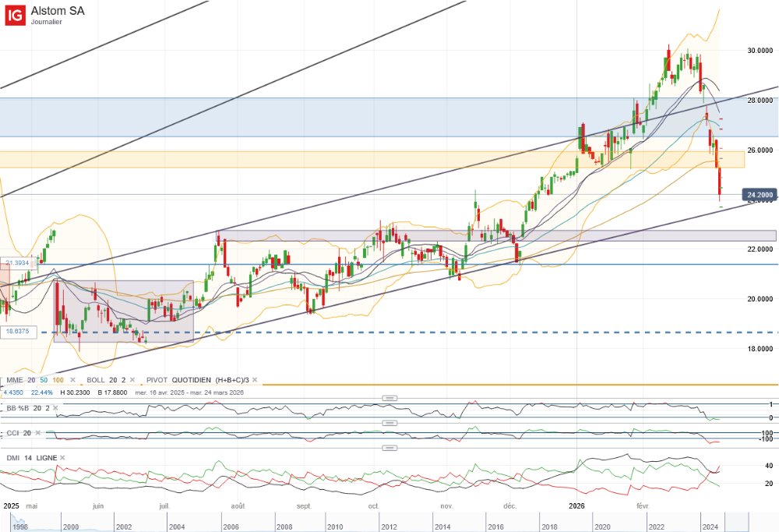The image size is (779, 532).
Task: Click resize handle above DMI panel
Action: [x=389, y=448]
